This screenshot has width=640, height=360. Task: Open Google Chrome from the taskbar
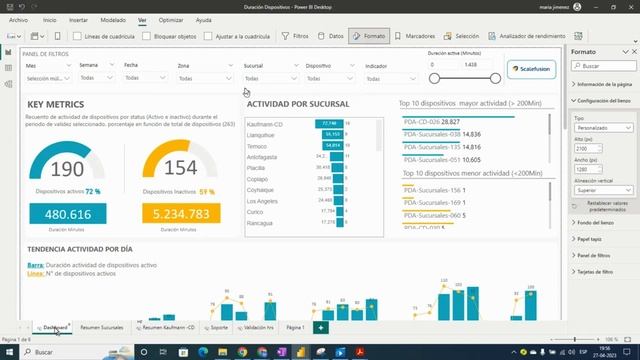pos(242,352)
